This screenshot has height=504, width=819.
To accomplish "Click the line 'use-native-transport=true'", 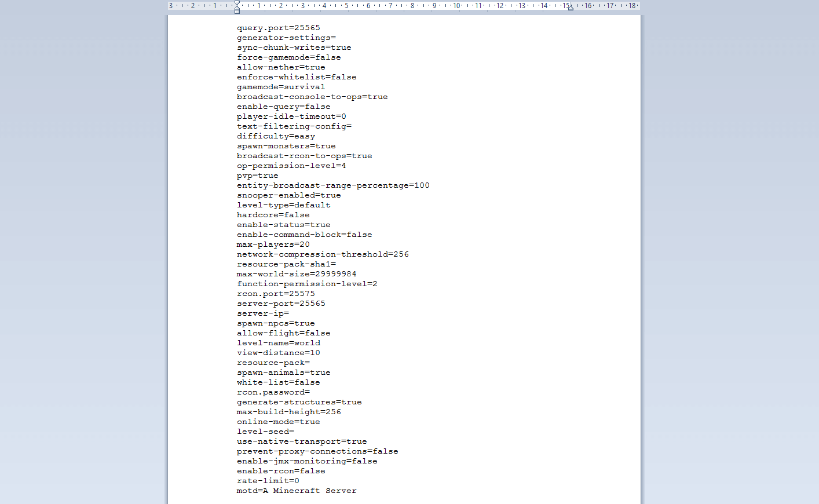I will (x=302, y=441).
